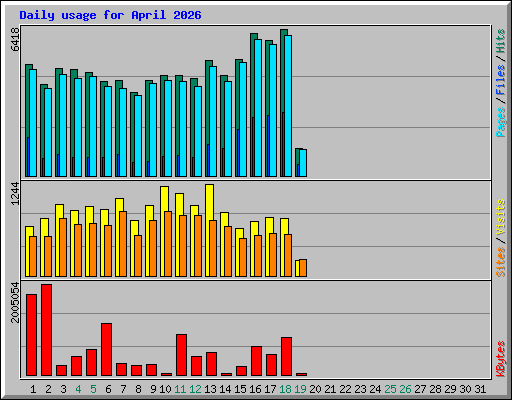This screenshot has height=400, width=512.
Task: Select day 13 on the x-axis
Action: (210, 389)
